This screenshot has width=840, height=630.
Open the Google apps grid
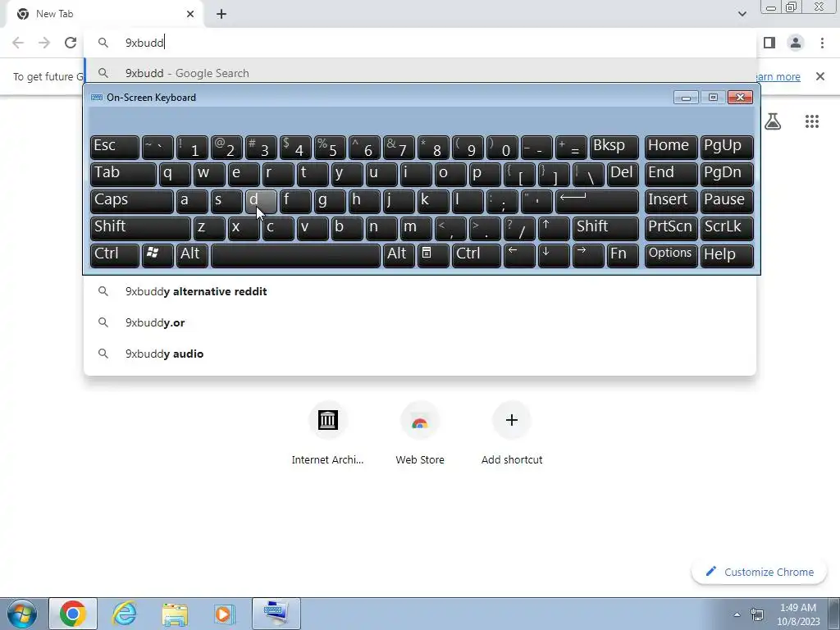pyautogui.click(x=811, y=121)
